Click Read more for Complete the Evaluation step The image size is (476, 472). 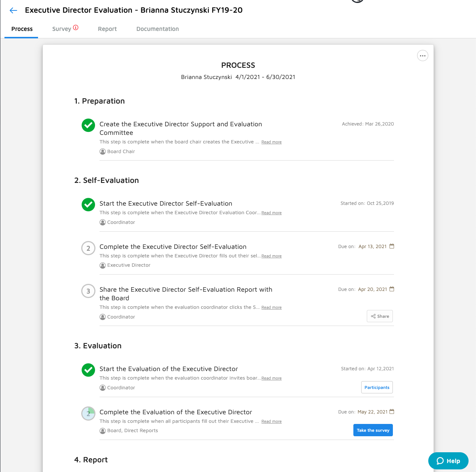(271, 422)
